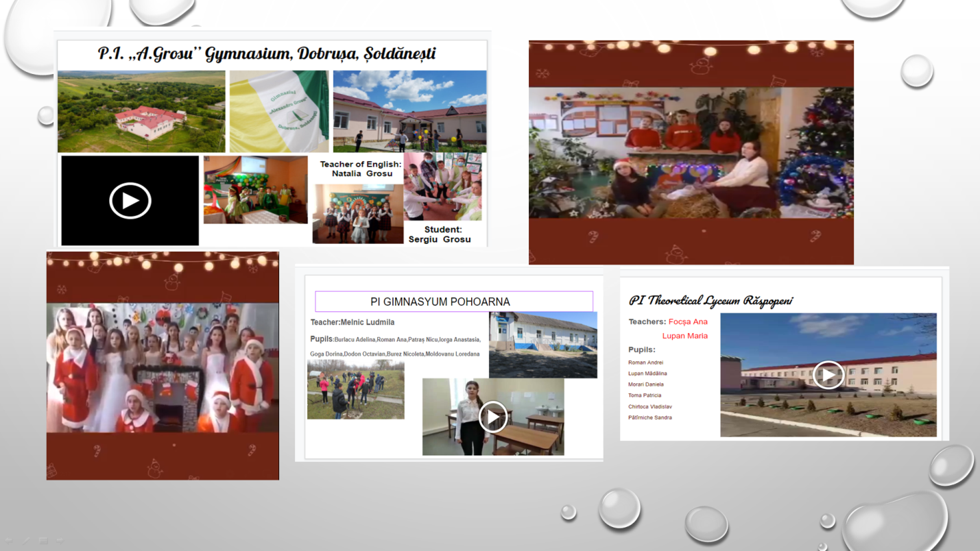Image resolution: width=980 pixels, height=551 pixels.
Task: Go to previous slide using left arrow
Action: (x=10, y=541)
